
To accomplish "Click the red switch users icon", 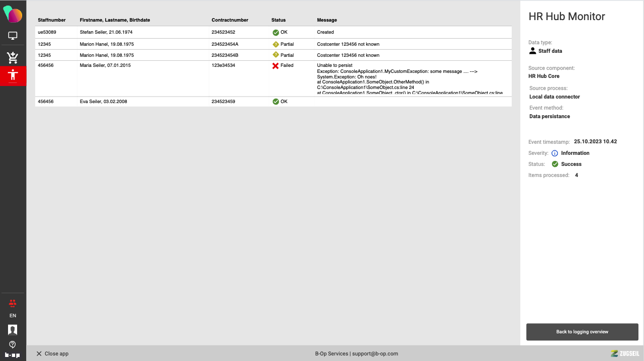I will tap(13, 303).
